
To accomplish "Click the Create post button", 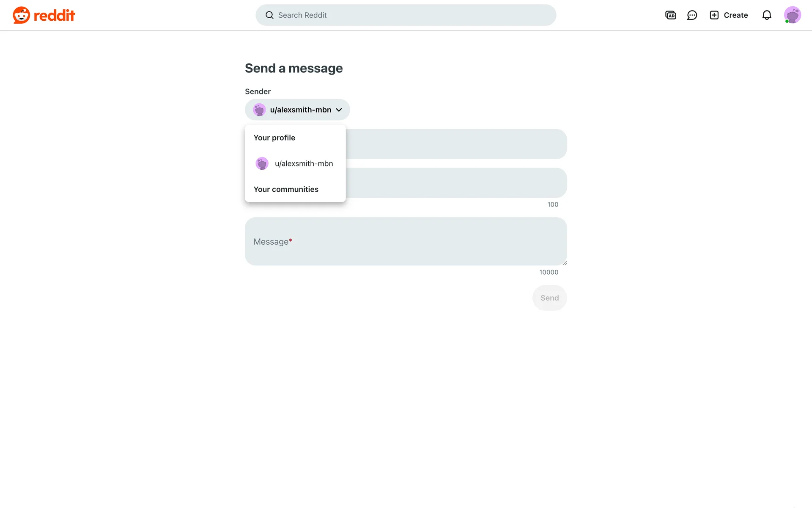I will click(729, 15).
